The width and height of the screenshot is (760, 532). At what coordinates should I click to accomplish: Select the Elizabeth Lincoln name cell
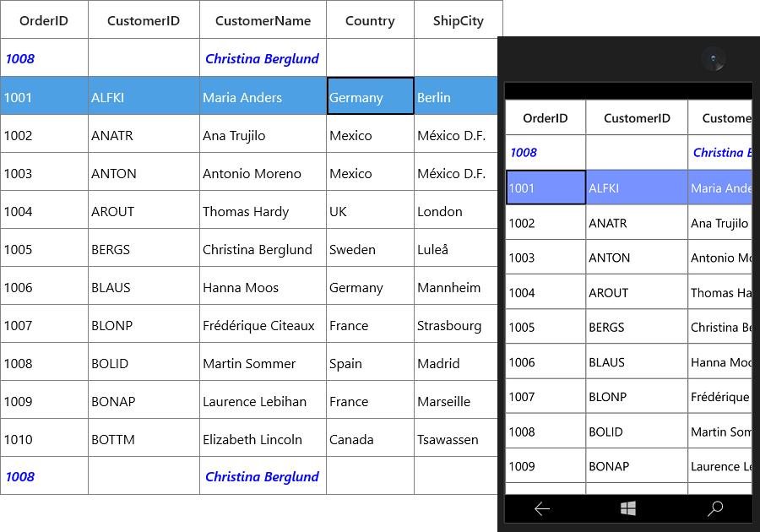(x=263, y=437)
